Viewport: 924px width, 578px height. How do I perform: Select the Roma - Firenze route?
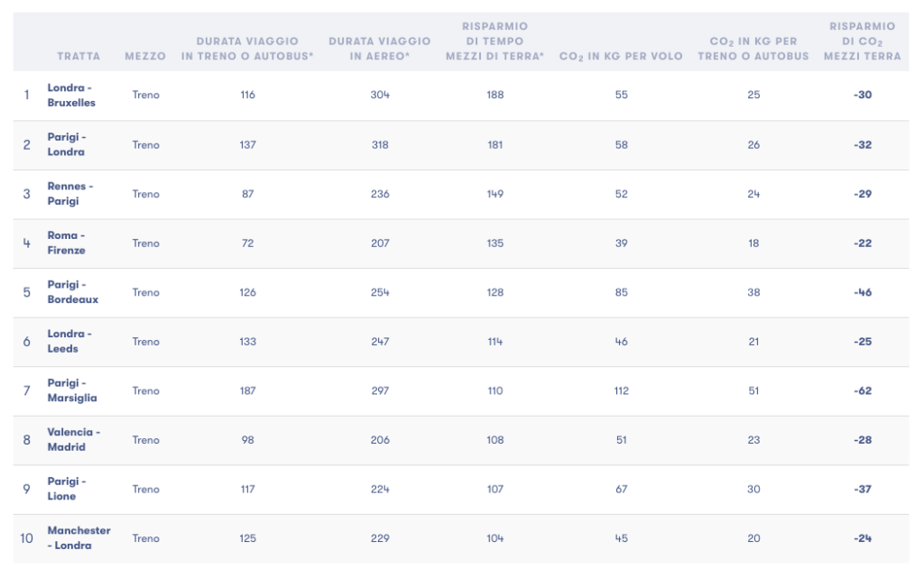(67, 243)
